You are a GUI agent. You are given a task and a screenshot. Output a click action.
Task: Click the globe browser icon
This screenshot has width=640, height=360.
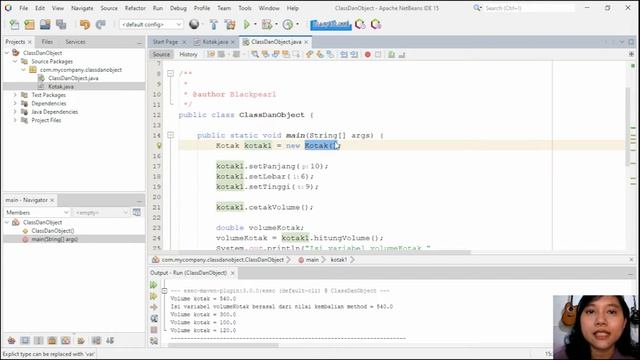click(194, 24)
